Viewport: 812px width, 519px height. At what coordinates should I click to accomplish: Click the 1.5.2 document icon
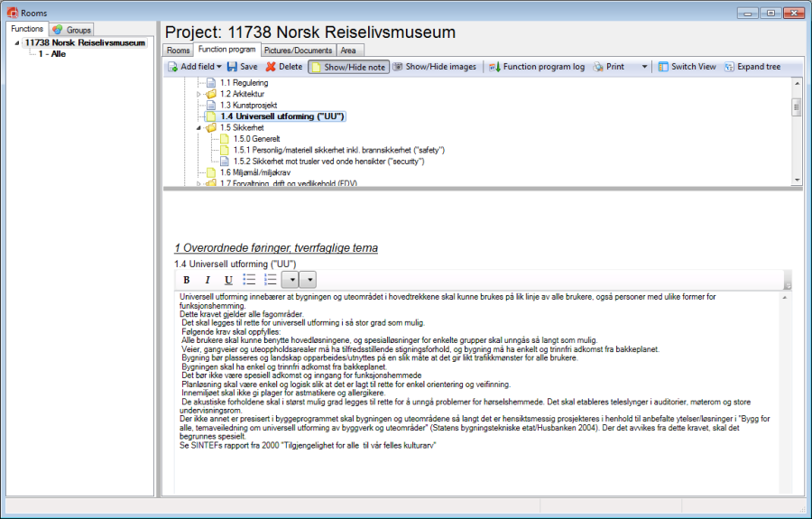225,162
